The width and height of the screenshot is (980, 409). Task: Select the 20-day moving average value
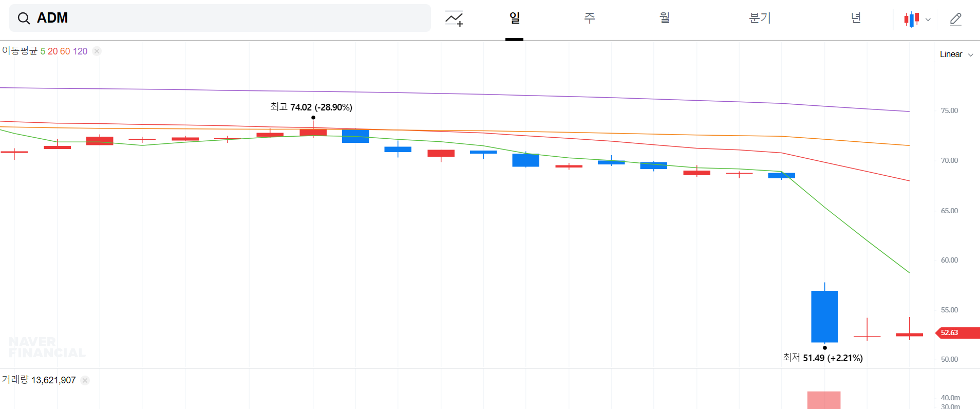53,51
